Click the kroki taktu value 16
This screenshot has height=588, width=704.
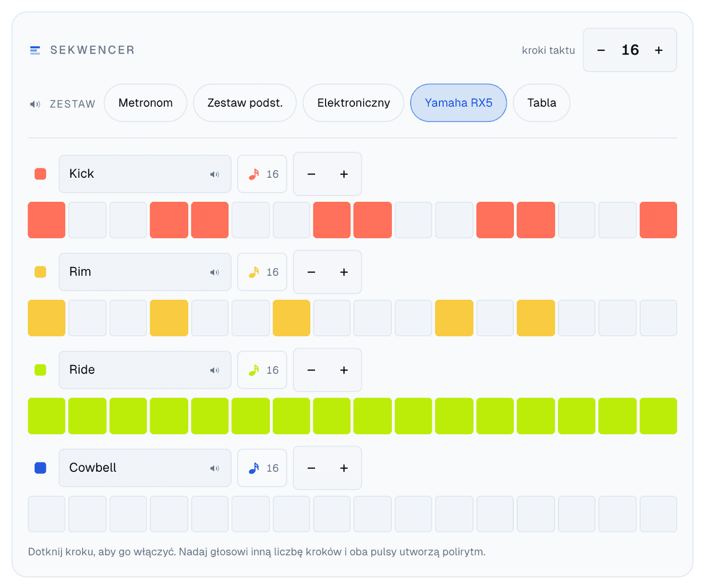(x=630, y=50)
